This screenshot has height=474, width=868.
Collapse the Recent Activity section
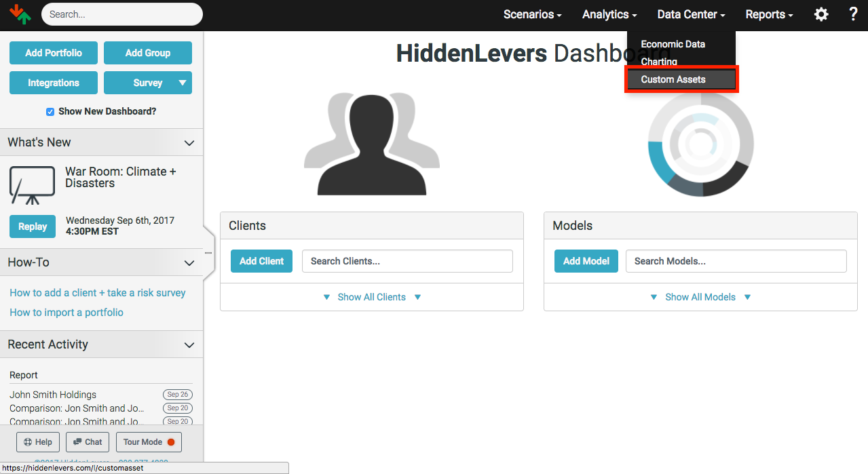189,345
